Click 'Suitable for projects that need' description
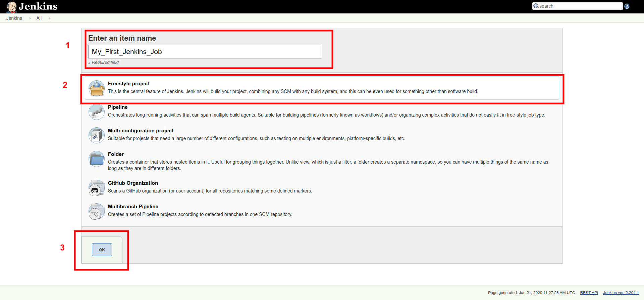The width and height of the screenshot is (644, 300). pyautogui.click(x=256, y=138)
